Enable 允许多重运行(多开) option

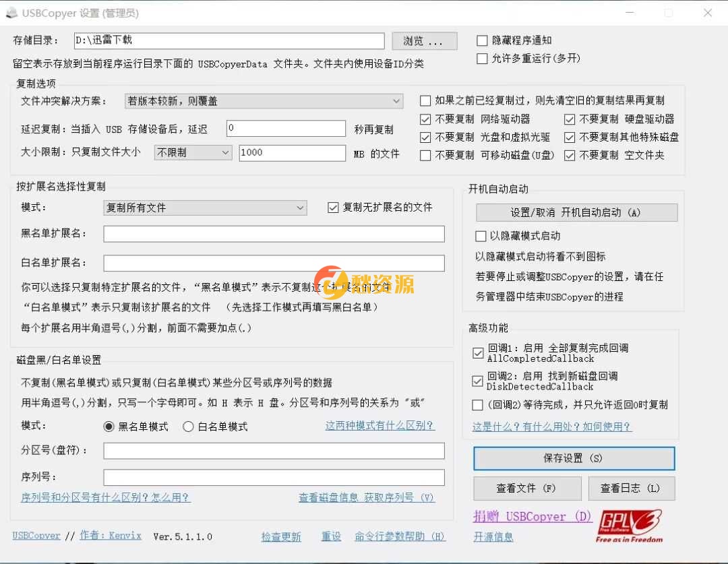point(482,59)
